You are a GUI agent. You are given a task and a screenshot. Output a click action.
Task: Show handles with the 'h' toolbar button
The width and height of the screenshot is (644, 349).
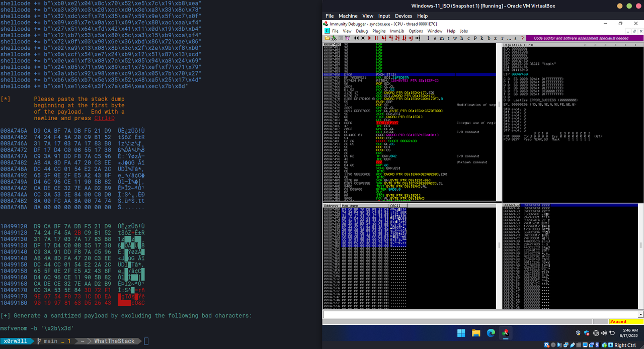coord(461,38)
